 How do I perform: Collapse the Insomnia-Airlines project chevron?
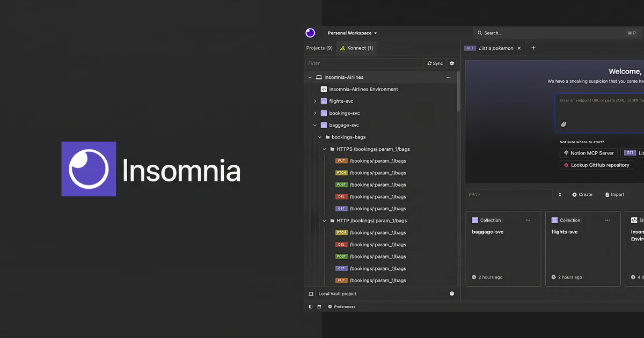coord(310,77)
